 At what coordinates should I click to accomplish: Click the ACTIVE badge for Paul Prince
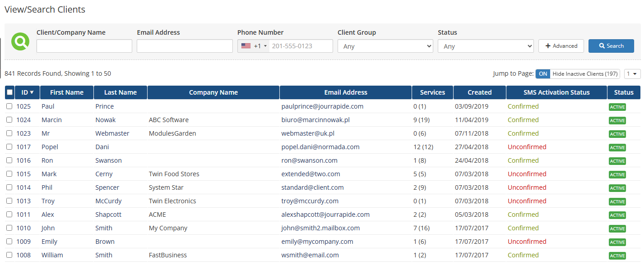pos(617,107)
